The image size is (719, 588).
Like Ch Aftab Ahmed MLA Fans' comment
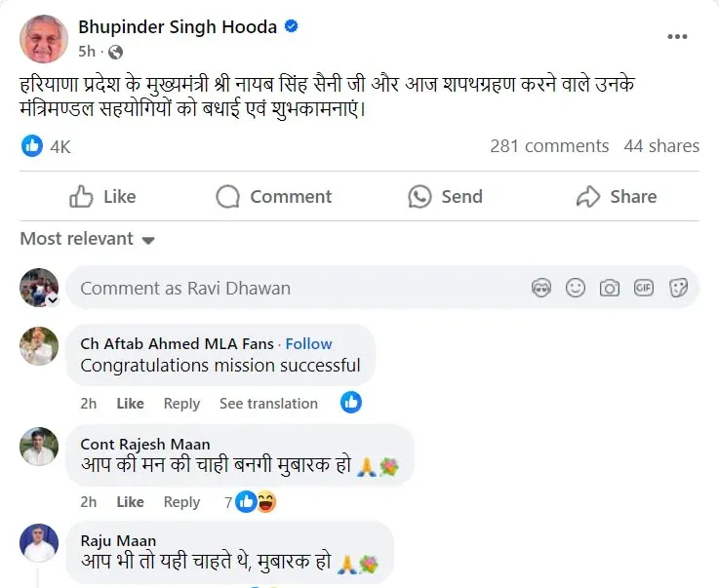pyautogui.click(x=130, y=404)
